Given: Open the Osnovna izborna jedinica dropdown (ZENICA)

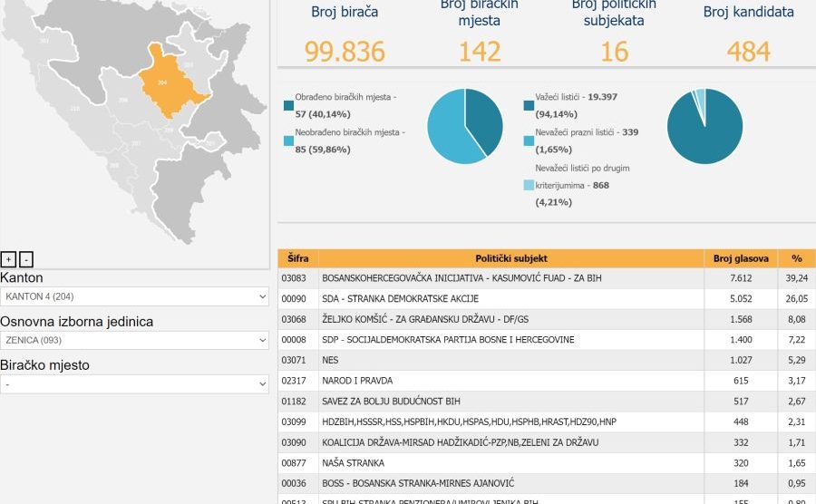Looking at the screenshot, I should pyautogui.click(x=134, y=340).
